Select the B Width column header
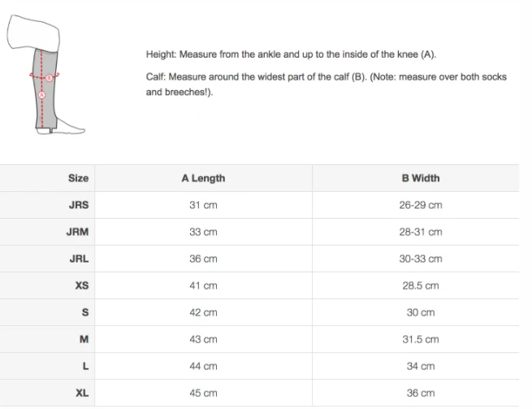The height and width of the screenshot is (409, 532). point(420,178)
